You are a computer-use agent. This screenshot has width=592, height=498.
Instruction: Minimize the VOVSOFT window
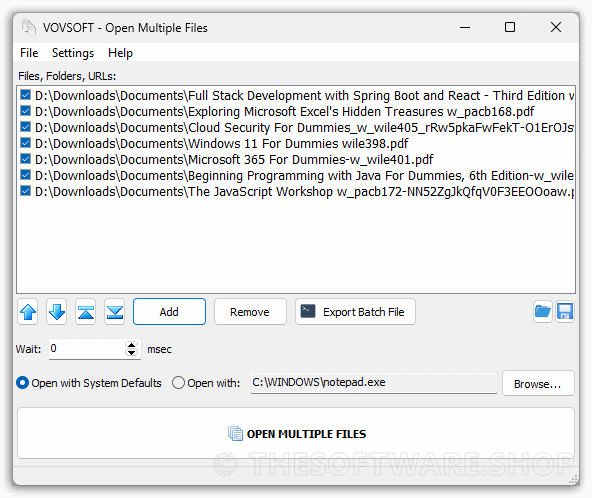coord(465,27)
